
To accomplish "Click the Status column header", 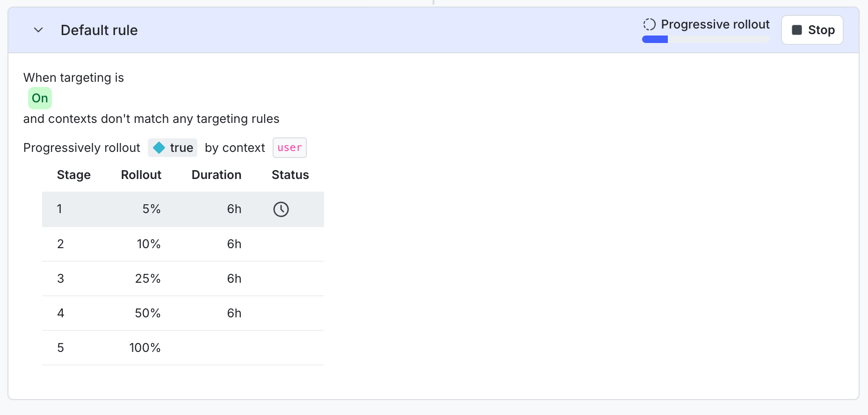I will [290, 175].
